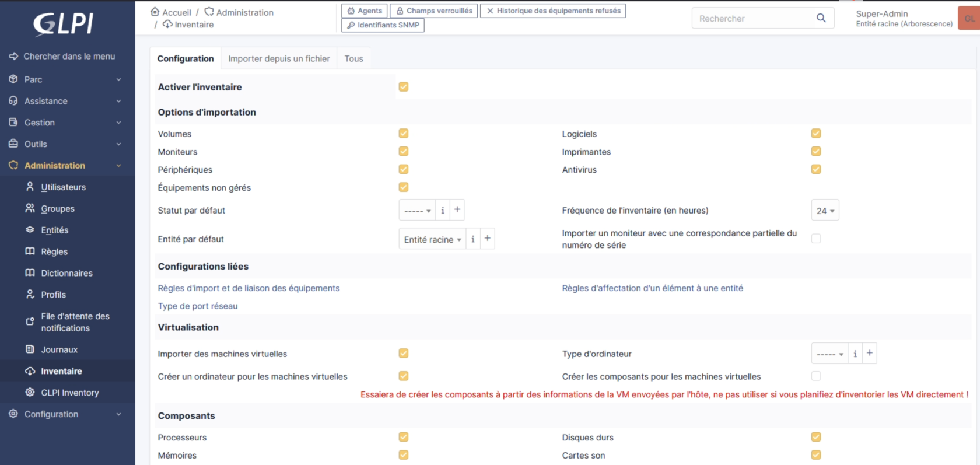Open the user avatar in top right
980x465 pixels.
click(969, 18)
